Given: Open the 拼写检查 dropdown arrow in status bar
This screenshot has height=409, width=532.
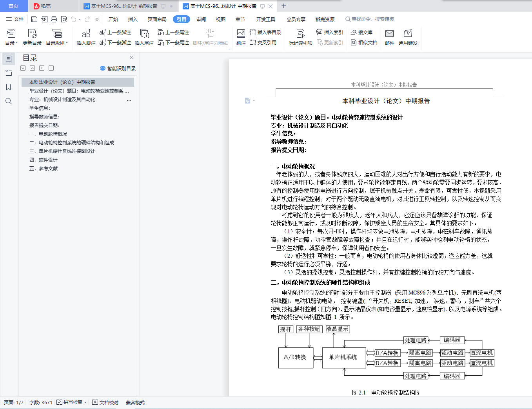Looking at the screenshot, I should (85, 402).
